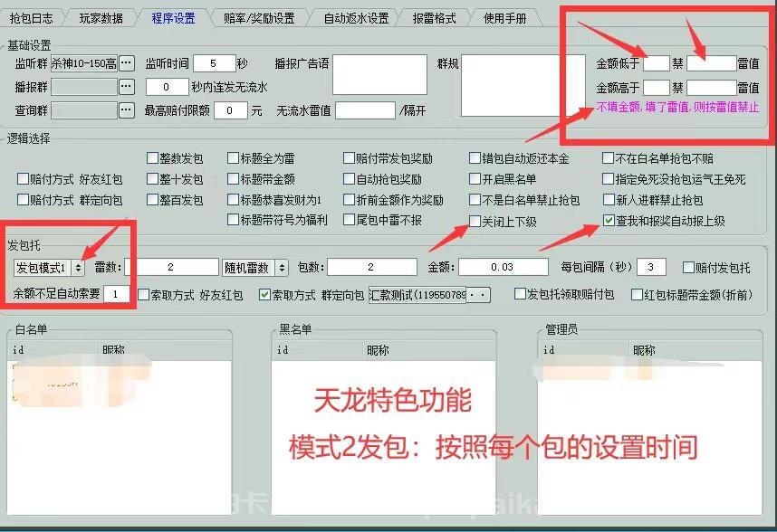The height and width of the screenshot is (532, 777).
Task: Click the 昵称 column header in 黑名单
Action: (377, 349)
